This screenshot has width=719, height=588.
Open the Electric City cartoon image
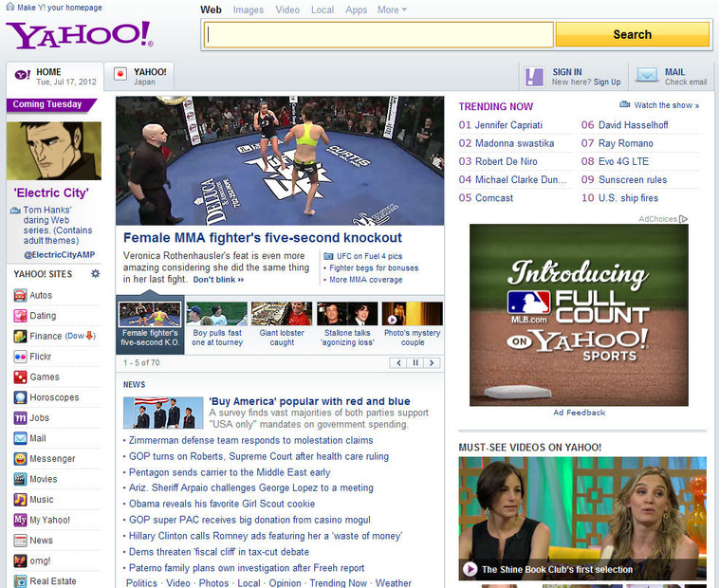(x=54, y=151)
